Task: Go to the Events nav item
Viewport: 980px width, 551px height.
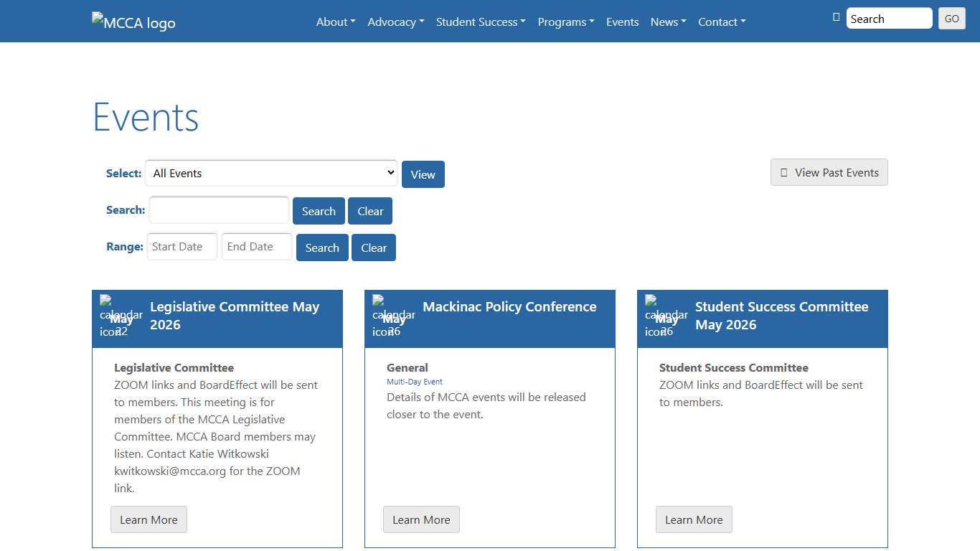Action: coord(622,22)
